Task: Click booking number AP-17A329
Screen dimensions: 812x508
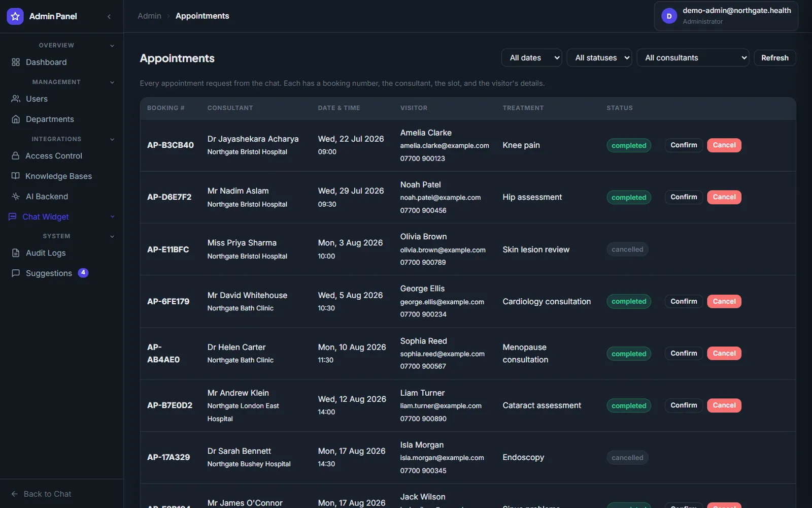Action: [x=168, y=457]
